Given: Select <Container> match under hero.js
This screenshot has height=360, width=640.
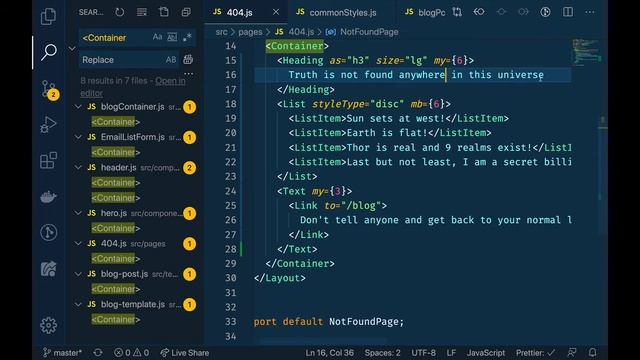Looking at the screenshot, I should coord(116,228).
